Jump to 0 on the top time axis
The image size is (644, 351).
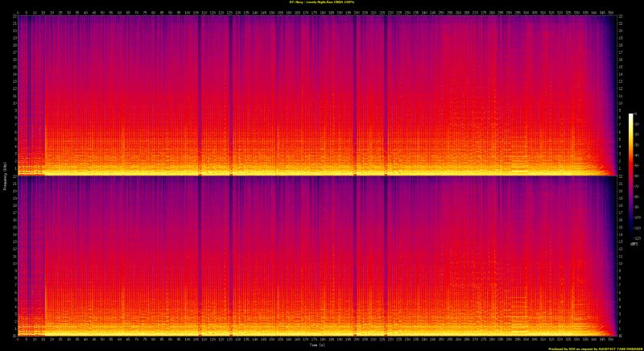(x=16, y=12)
